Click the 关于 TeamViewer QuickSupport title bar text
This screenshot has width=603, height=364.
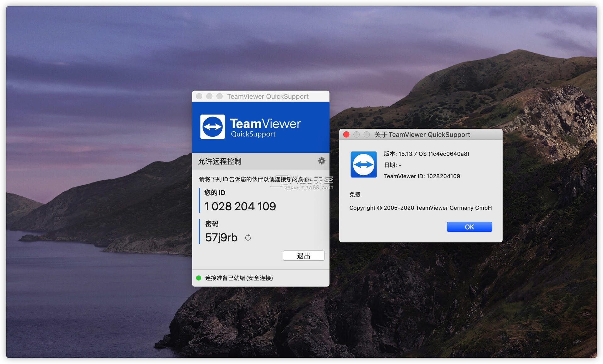[x=422, y=135]
